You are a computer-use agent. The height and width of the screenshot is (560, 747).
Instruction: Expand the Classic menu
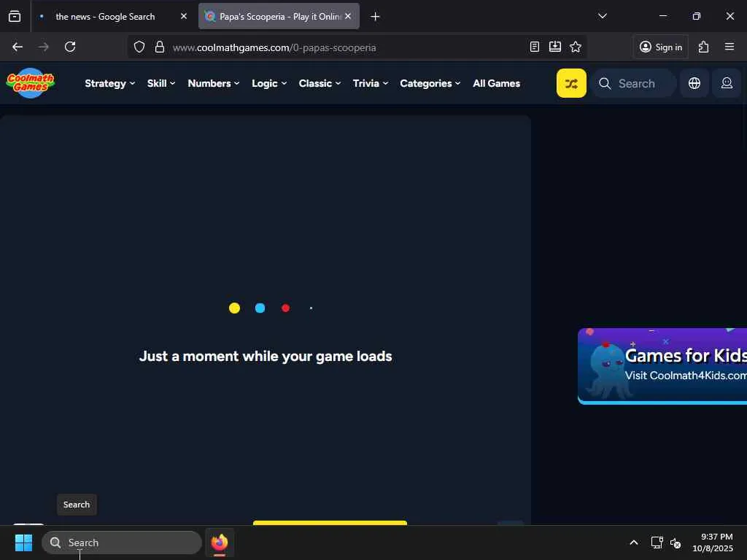[320, 83]
